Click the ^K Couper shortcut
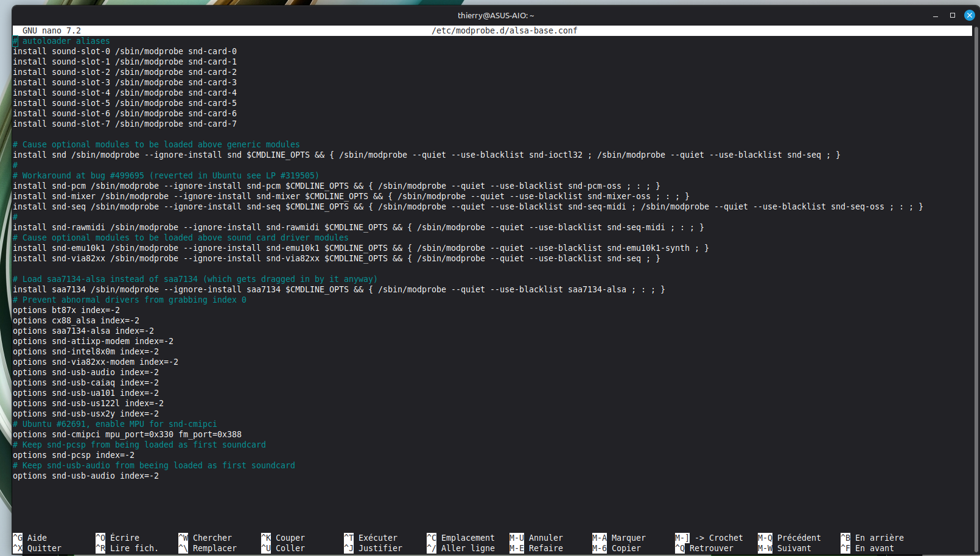Image resolution: width=980 pixels, height=556 pixels. tap(284, 538)
